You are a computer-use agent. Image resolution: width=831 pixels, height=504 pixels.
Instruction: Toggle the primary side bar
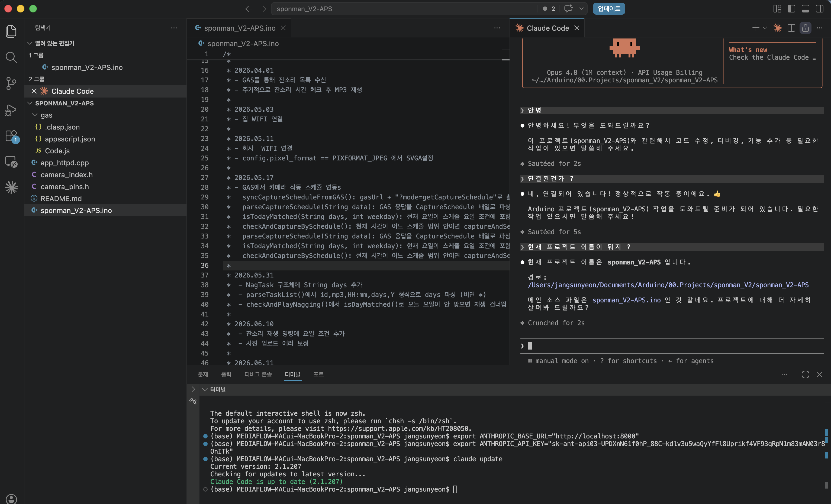(791, 9)
